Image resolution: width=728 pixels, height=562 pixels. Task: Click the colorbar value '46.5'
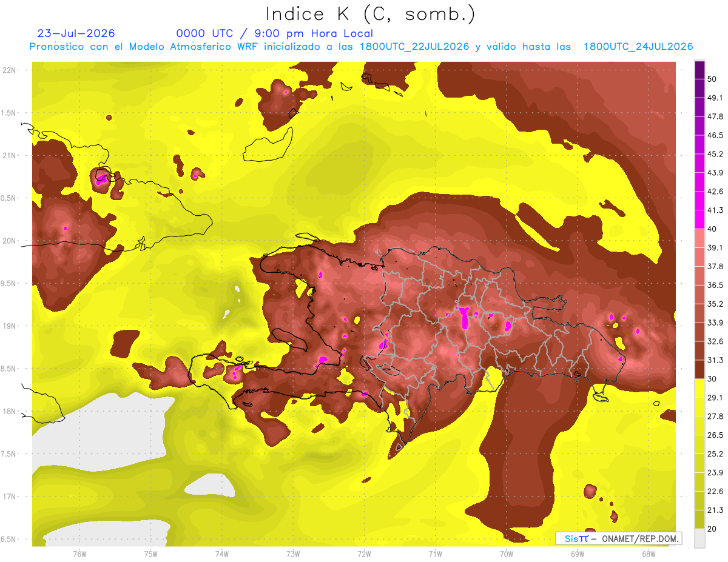(715, 135)
